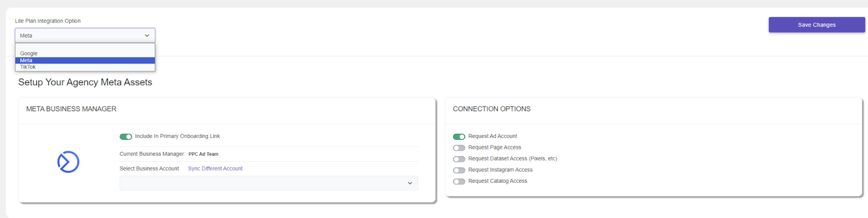Click the Save Changes button

(816, 25)
